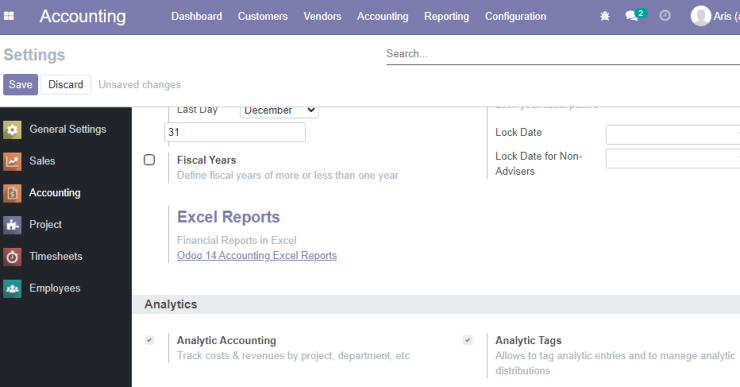The height and width of the screenshot is (387, 740).
Task: Select the Project puzzle icon
Action: pos(12,225)
